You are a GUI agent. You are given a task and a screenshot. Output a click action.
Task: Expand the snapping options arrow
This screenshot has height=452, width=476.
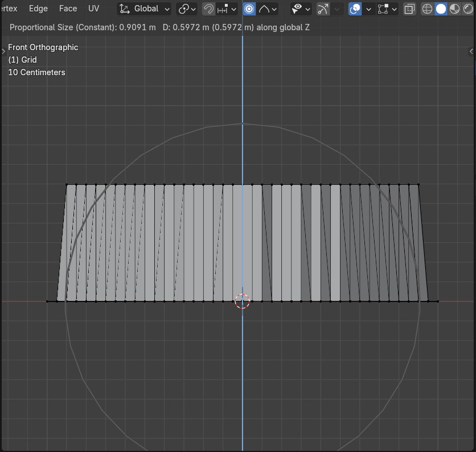(234, 10)
